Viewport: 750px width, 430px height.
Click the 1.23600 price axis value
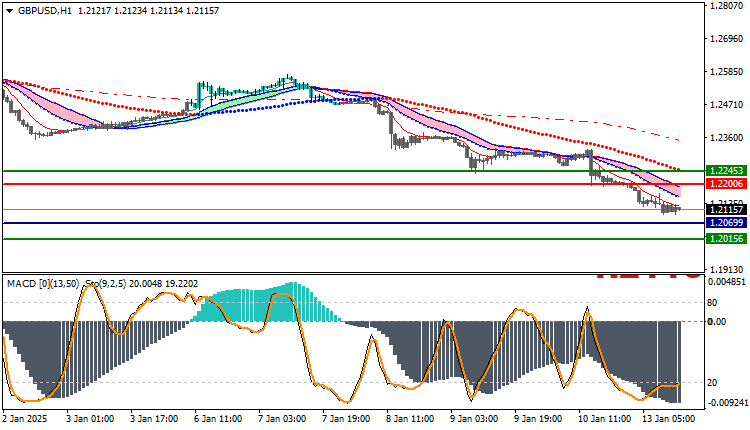point(727,138)
